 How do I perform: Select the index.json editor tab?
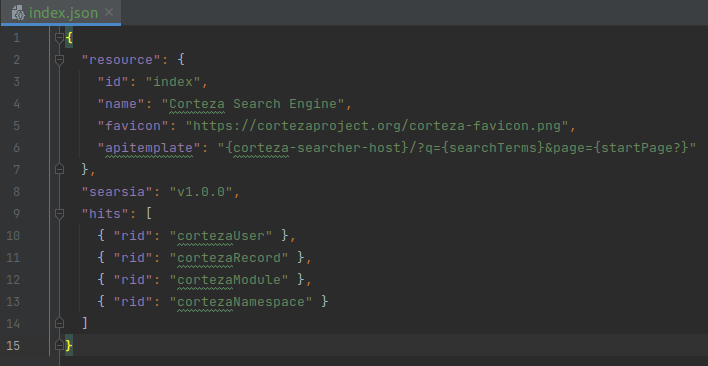pos(61,13)
